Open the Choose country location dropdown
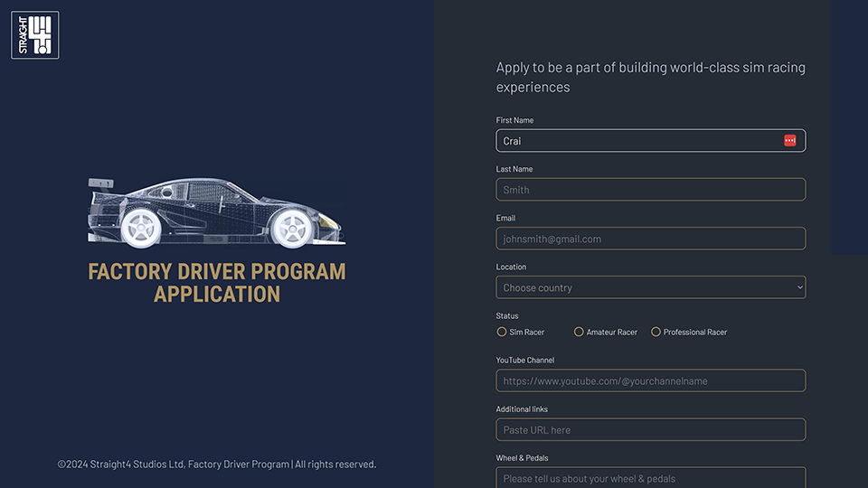 click(650, 287)
